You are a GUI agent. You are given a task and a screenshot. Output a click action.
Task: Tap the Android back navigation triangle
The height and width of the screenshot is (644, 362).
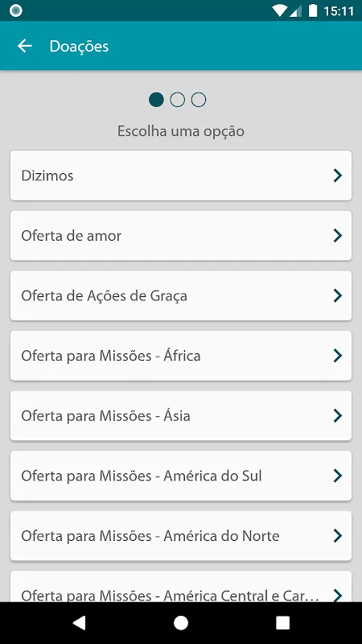click(x=79, y=622)
